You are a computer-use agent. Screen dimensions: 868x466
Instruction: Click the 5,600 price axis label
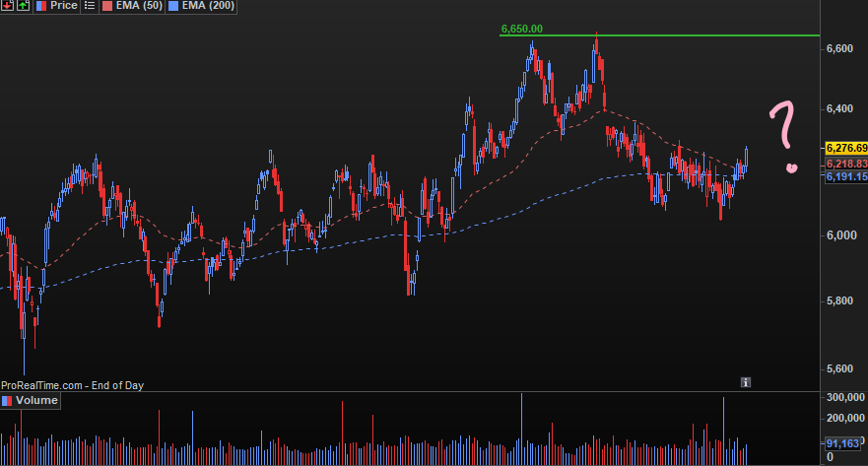tap(839, 369)
